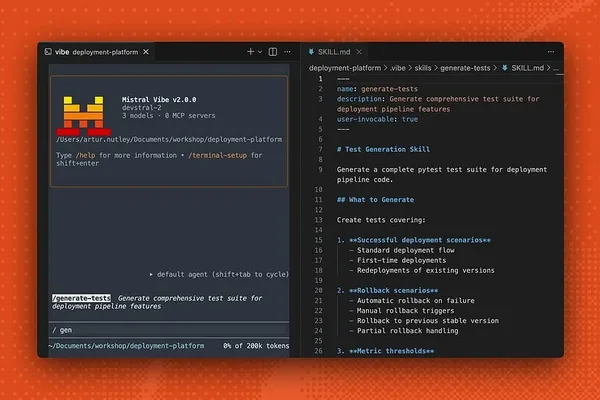Viewport: 600px width, 400px height.
Task: Click 'default agent (shift+tab to cycle)' indicator
Action: click(x=219, y=274)
